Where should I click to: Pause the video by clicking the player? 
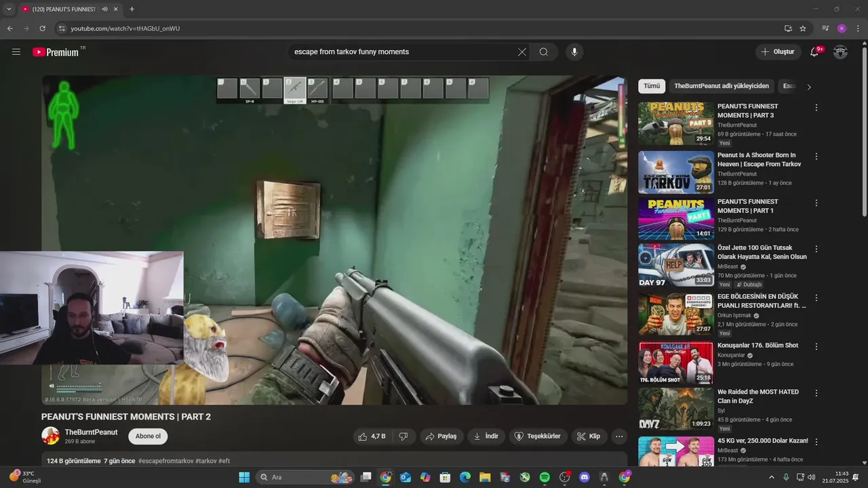(x=334, y=240)
